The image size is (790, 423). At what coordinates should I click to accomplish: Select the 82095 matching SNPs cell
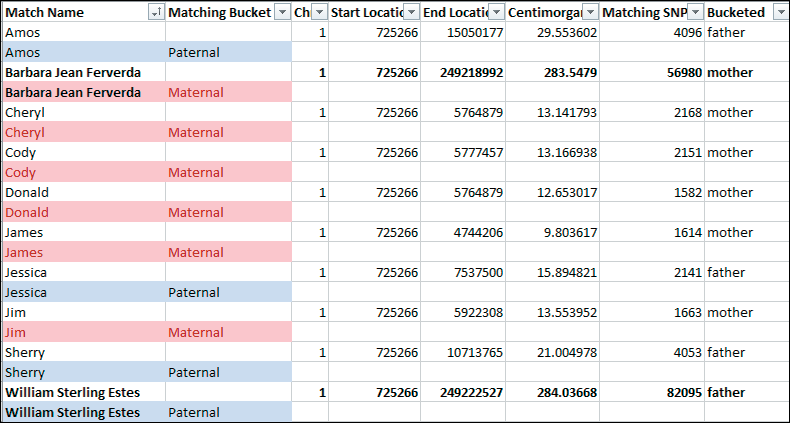tap(652, 392)
